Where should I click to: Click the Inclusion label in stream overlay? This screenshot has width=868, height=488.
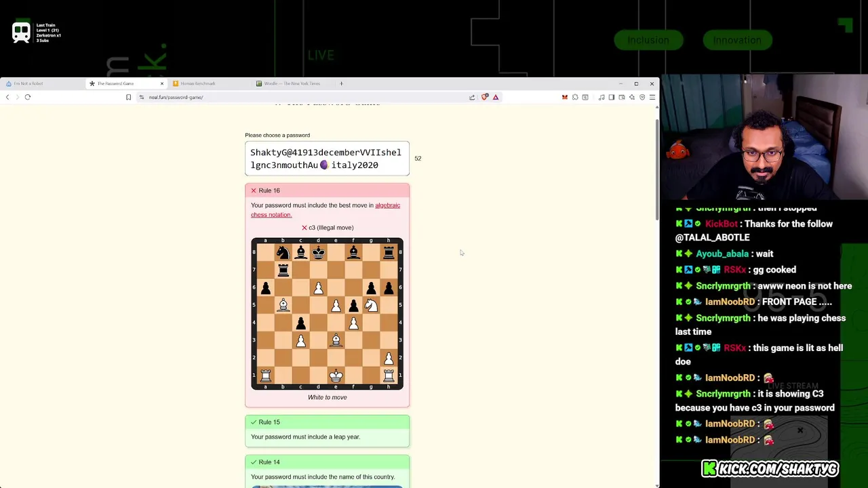click(648, 40)
